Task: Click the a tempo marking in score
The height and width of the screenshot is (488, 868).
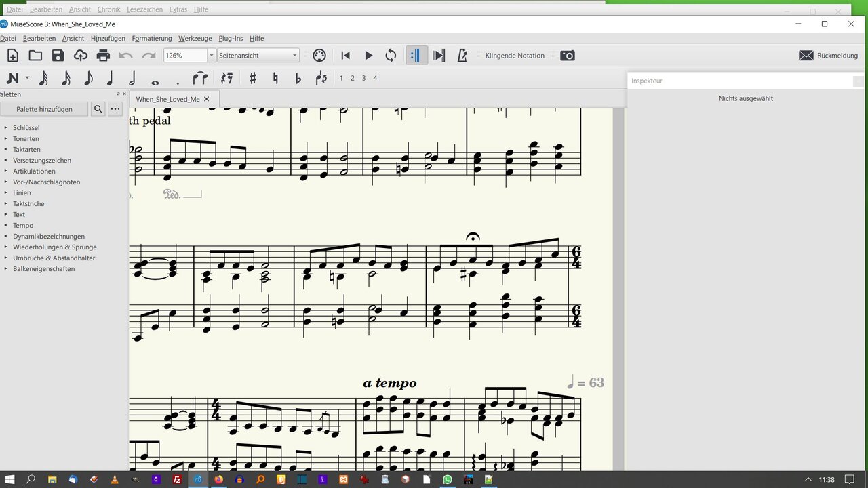Action: pyautogui.click(x=390, y=384)
